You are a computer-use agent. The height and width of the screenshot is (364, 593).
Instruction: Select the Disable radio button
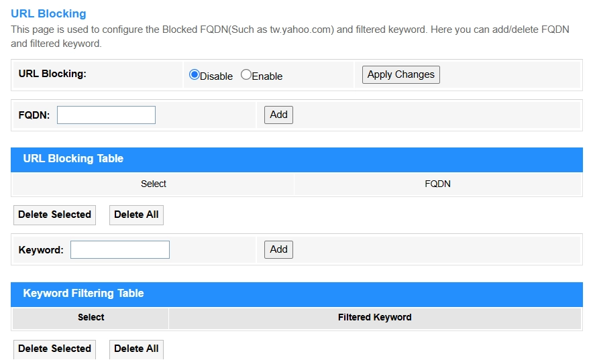(x=195, y=75)
